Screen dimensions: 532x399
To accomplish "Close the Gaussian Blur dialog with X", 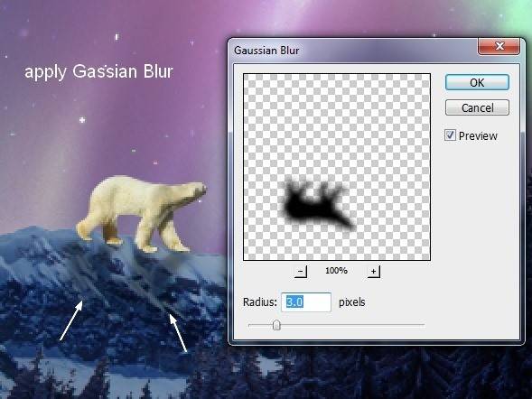I will point(499,46).
